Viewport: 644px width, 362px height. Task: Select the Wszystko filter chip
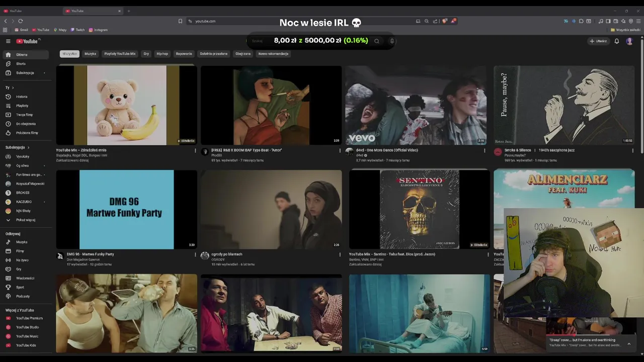(x=69, y=54)
